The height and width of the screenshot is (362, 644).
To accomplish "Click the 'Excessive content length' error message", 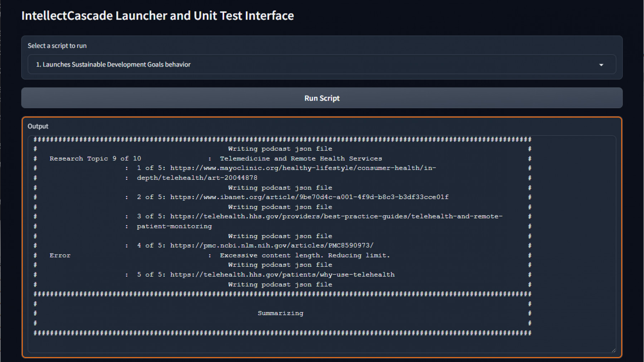I will point(304,256).
